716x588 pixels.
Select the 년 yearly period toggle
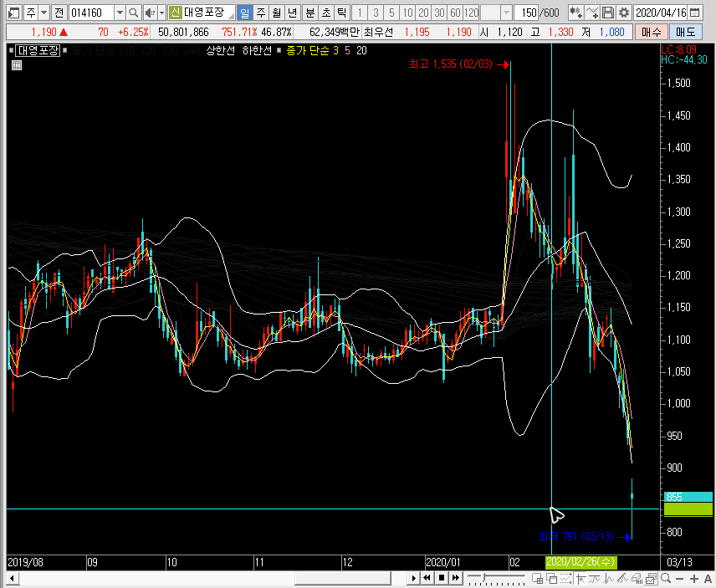click(293, 13)
